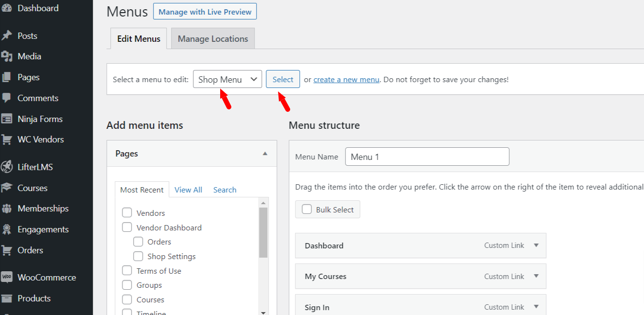
Task: Open Media via its sidebar icon
Action: click(x=7, y=56)
